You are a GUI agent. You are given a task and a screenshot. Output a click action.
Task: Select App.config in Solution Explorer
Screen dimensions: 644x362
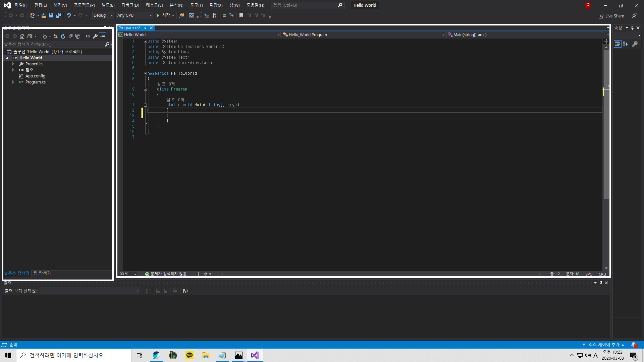[35, 76]
